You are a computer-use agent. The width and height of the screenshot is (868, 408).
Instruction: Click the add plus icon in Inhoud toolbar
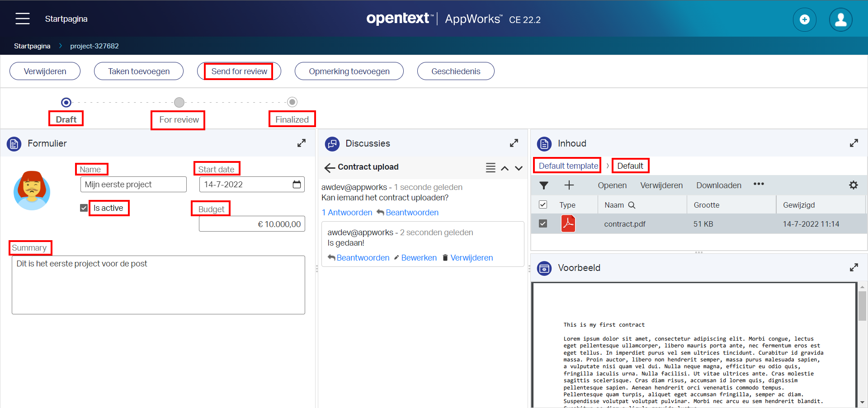(x=569, y=185)
